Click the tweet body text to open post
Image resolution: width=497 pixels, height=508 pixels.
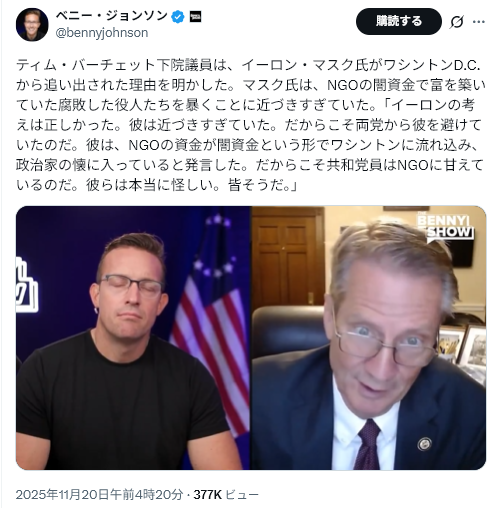pyautogui.click(x=249, y=125)
